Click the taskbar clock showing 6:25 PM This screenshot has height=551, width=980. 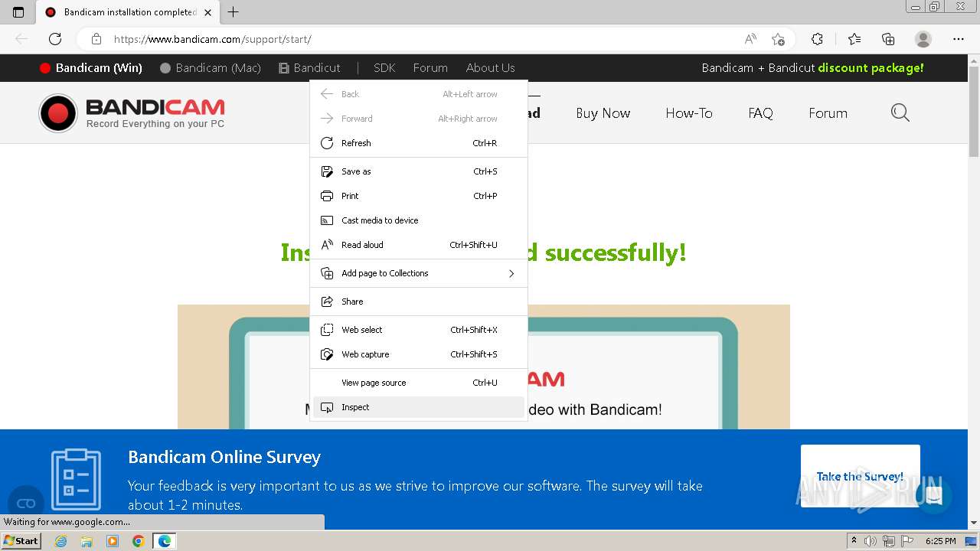coord(940,541)
